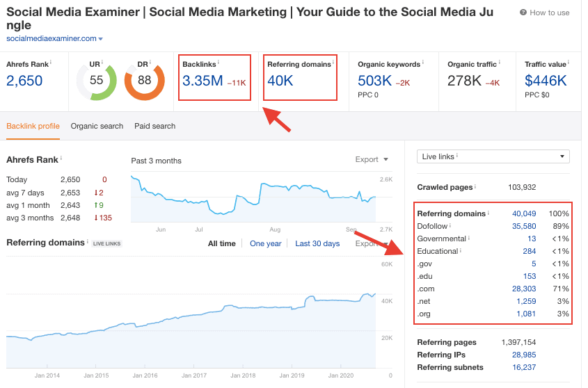The image size is (588, 388).
Task: Select the Last 30 days range option
Action: click(317, 244)
